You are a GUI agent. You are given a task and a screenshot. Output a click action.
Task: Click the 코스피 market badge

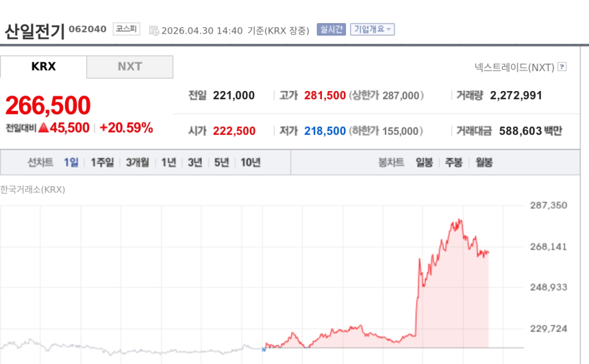(x=126, y=29)
